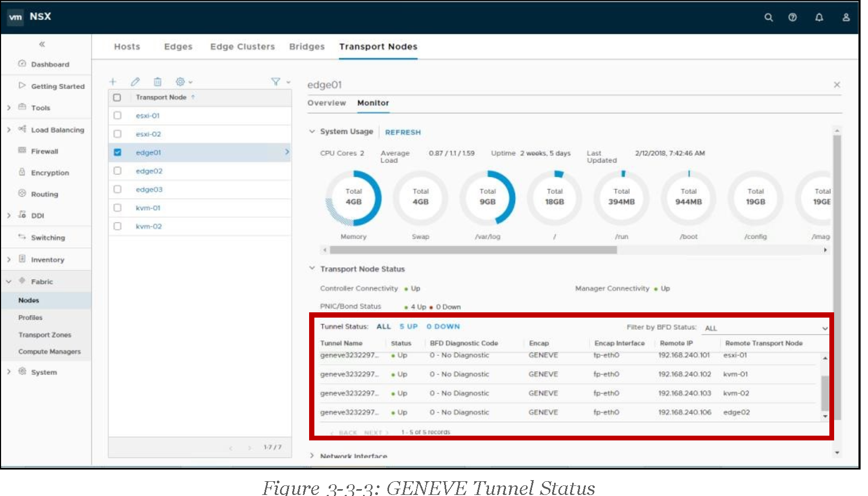Expand the Network Interface section
The height and width of the screenshot is (496, 868).
click(312, 455)
